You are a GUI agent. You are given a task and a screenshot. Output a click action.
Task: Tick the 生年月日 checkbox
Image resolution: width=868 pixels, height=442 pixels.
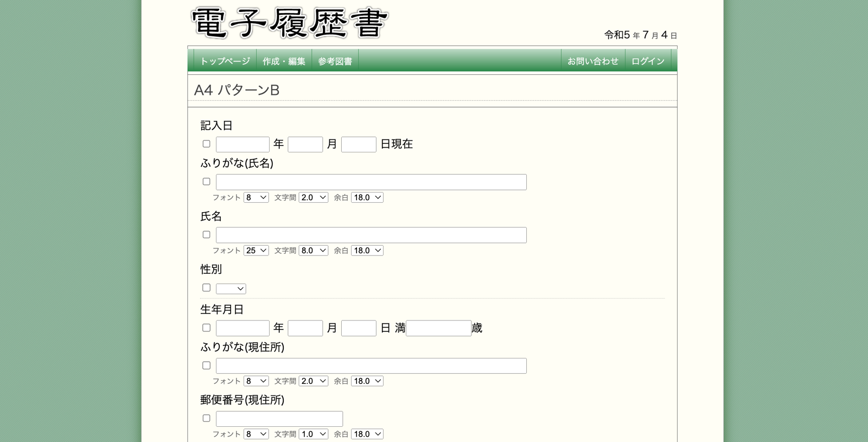(x=206, y=328)
